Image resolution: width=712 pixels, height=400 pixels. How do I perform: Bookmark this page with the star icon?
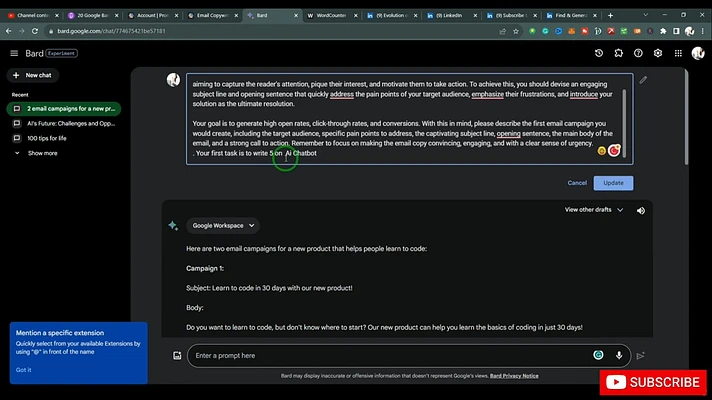515,31
